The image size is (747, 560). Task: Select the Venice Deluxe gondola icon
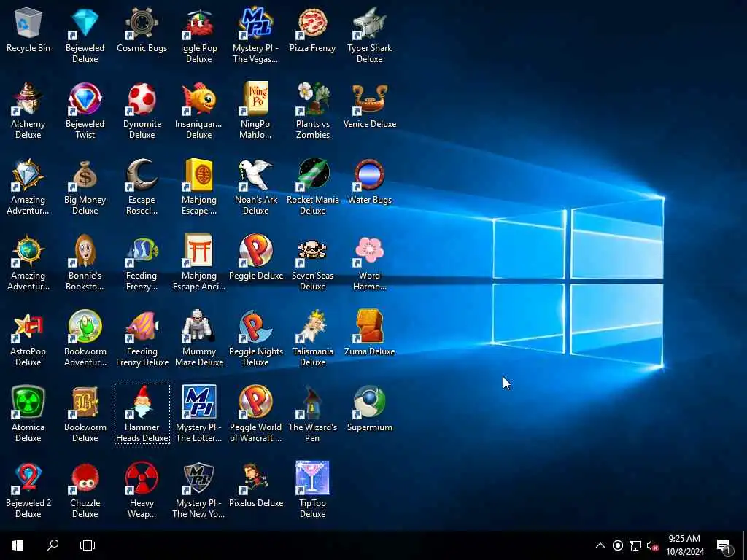[370, 98]
